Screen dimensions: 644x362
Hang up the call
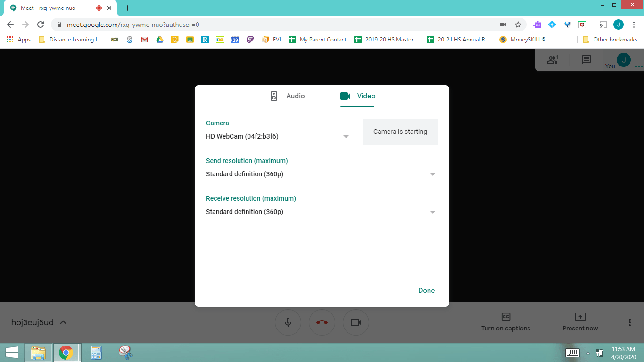tap(322, 322)
